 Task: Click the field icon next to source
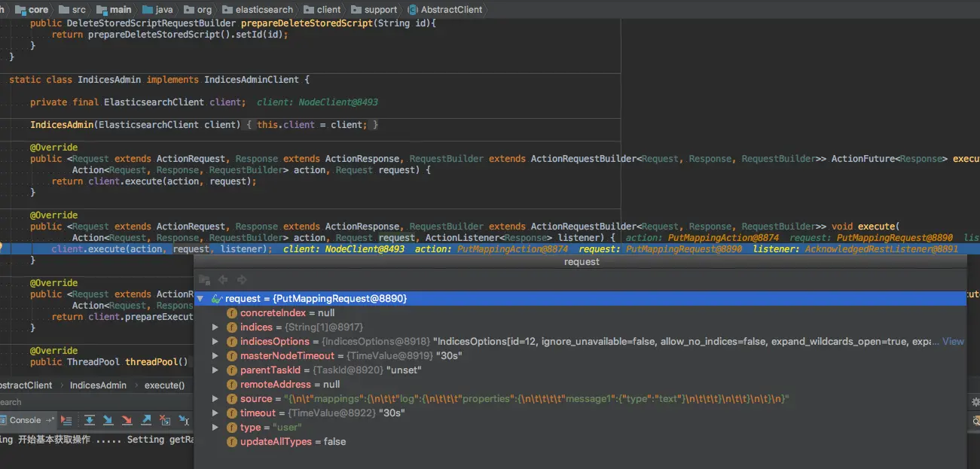click(x=232, y=399)
